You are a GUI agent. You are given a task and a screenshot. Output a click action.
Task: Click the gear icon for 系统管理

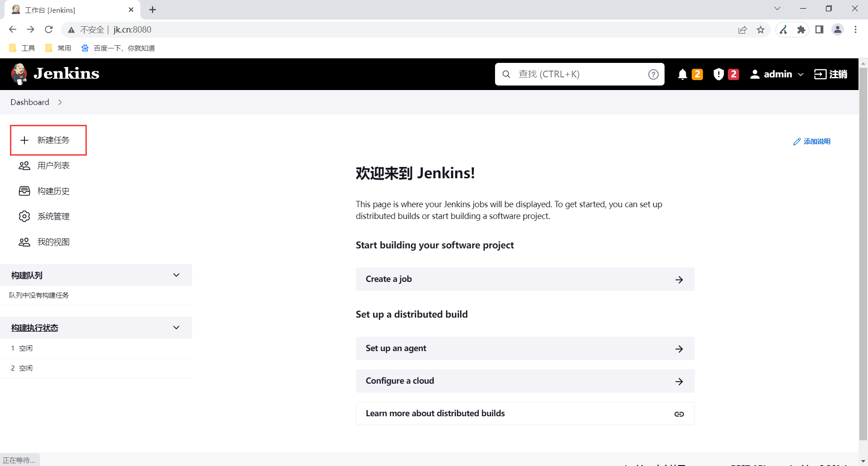click(x=24, y=216)
